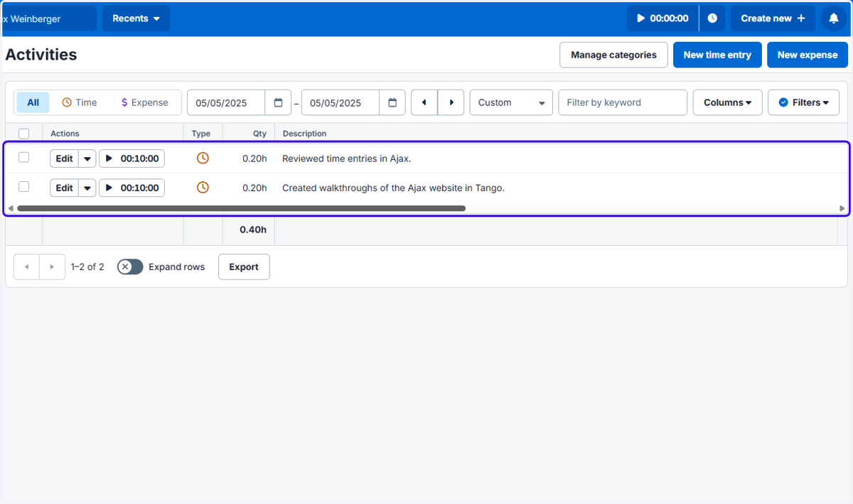Image resolution: width=853 pixels, height=504 pixels.
Task: Click 'Created walkthroughs of the Ajax website' description
Action: 393,188
